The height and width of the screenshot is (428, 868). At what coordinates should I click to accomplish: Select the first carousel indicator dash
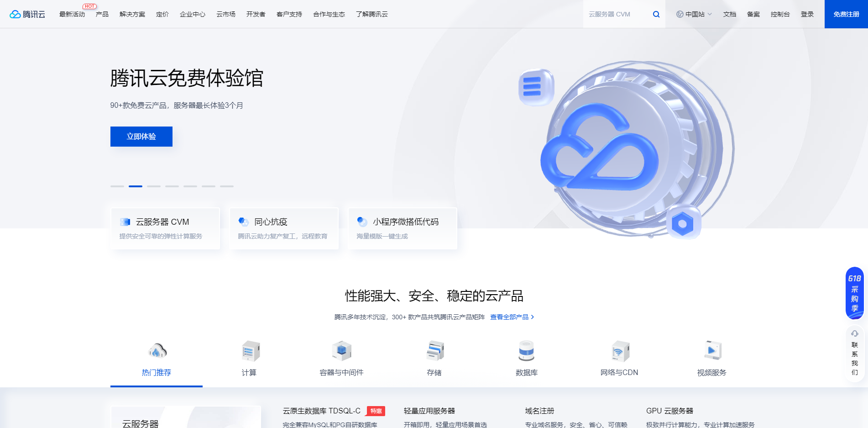coord(117,186)
